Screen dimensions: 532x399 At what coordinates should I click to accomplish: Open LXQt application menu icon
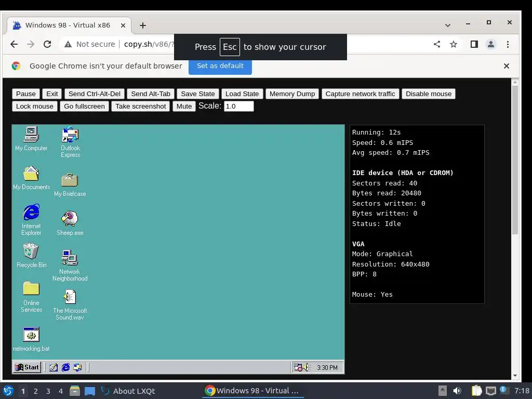coord(8,391)
